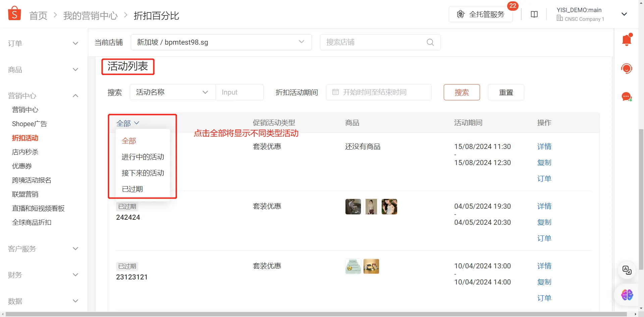The width and height of the screenshot is (644, 317).
Task: Open the chat messages icon
Action: (627, 97)
